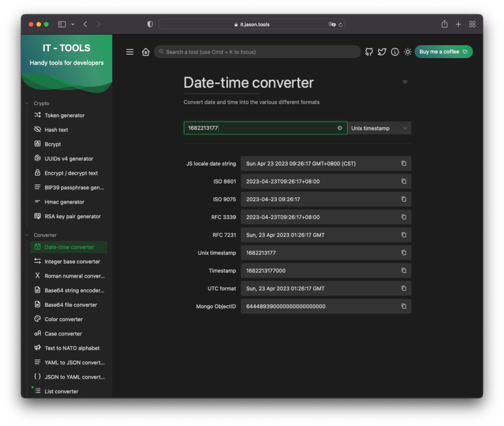Open Bcrypt tool
Image resolution: width=504 pixels, height=426 pixels.
(x=69, y=144)
